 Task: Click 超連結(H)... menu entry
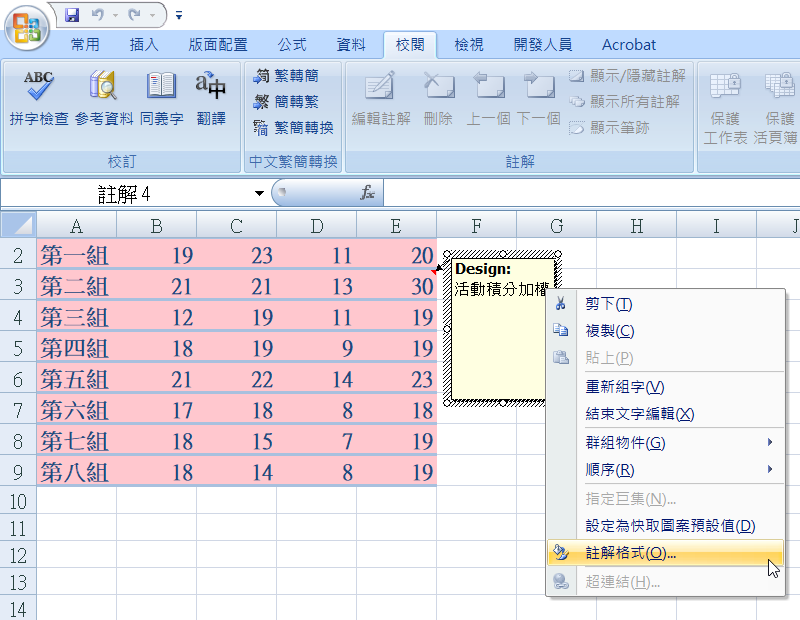pyautogui.click(x=665, y=581)
